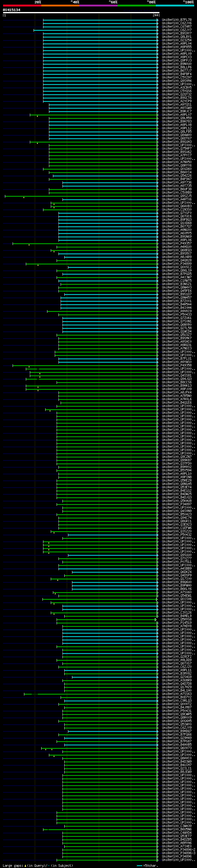Screen dimensions: 197x868
Task: Select hit UniRef100_A7PYI7
Action: pyautogui.click(x=177, y=155)
